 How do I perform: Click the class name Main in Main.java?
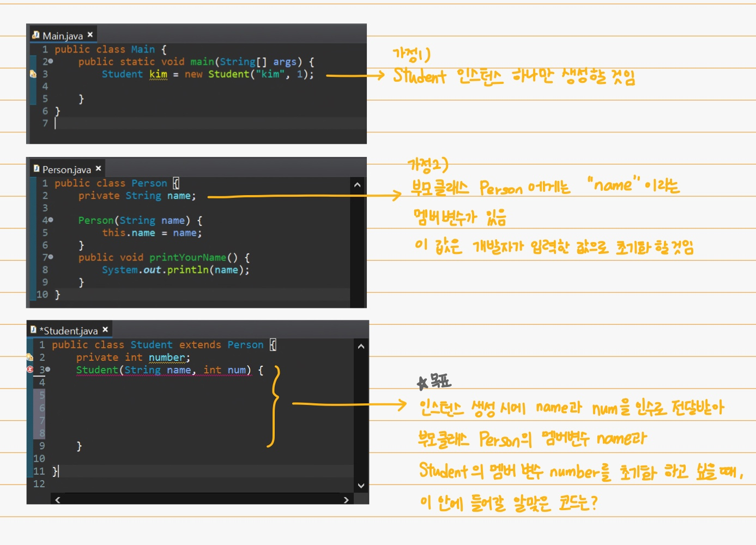point(143,49)
